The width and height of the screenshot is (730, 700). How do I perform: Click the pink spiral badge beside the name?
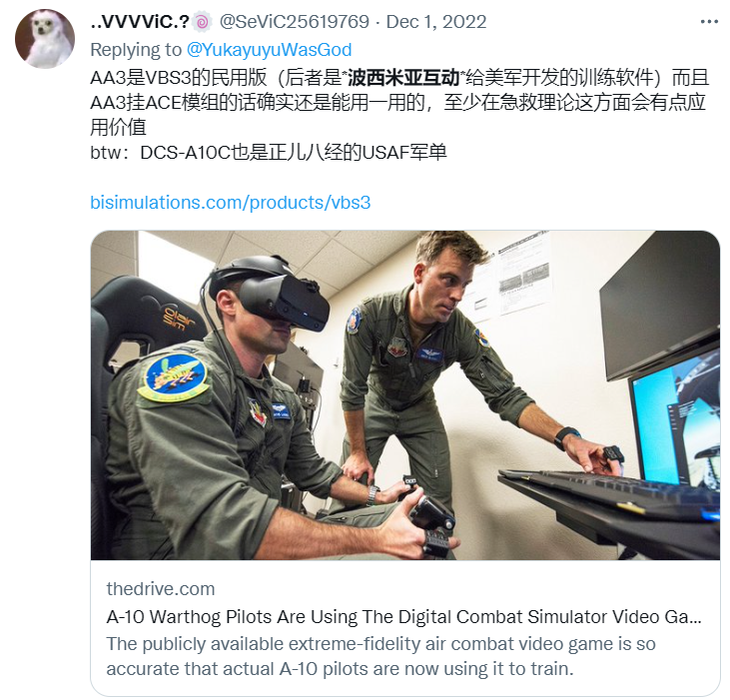tap(202, 22)
